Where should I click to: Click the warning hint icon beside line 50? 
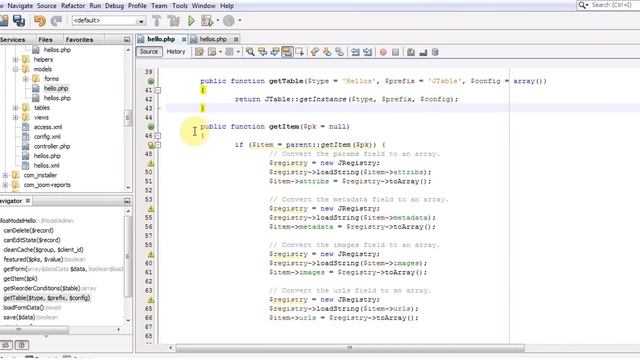coord(151,164)
